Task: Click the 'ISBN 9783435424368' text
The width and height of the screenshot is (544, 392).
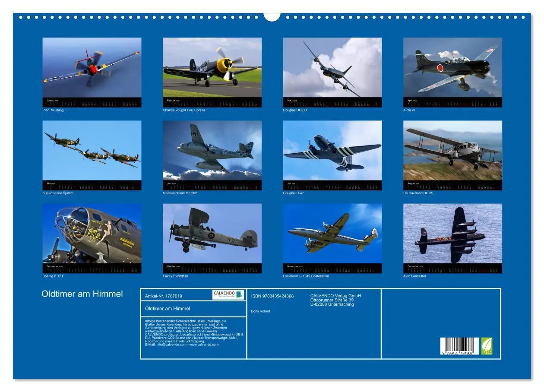Action: pyautogui.click(x=272, y=296)
